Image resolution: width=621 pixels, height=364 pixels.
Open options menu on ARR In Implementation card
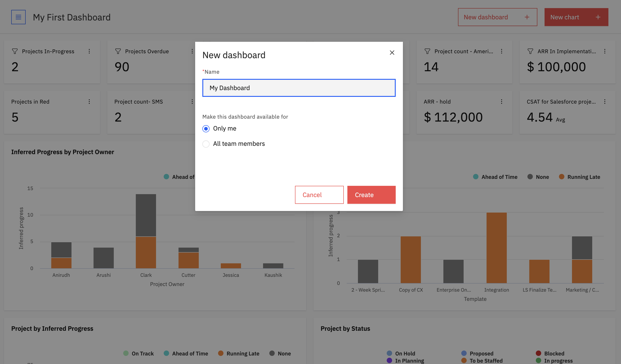pos(605,51)
